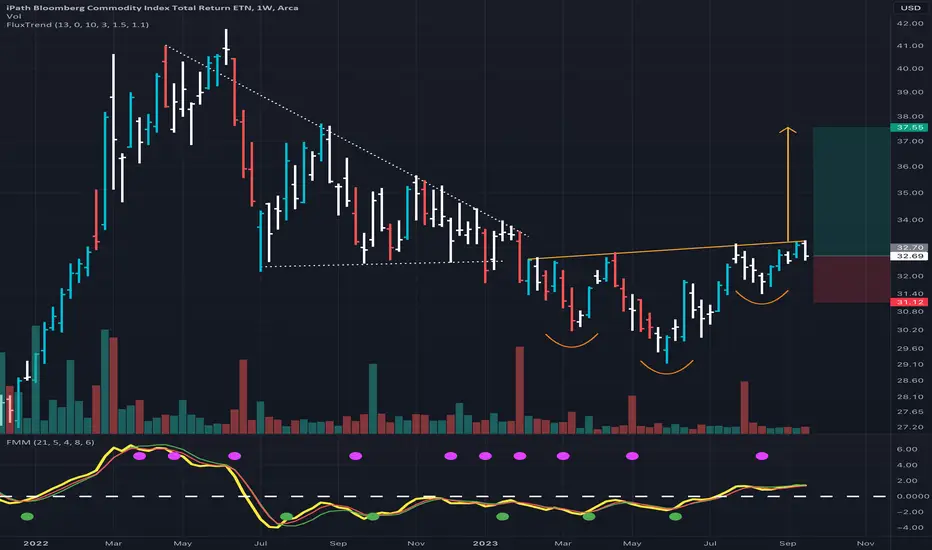Select the FMM (21, 5, 4, 8, 6) legend
Viewport: 932px width, 550px height.
coord(50,442)
